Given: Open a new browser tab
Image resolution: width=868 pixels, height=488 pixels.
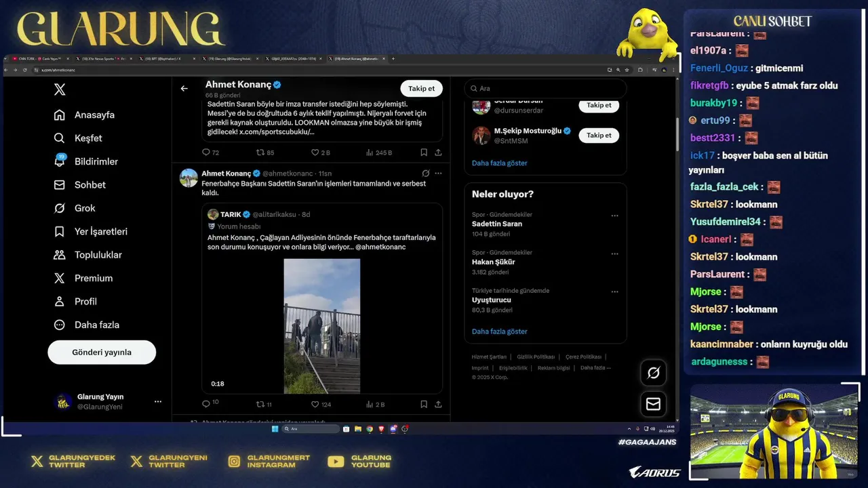Looking at the screenshot, I should tap(393, 59).
